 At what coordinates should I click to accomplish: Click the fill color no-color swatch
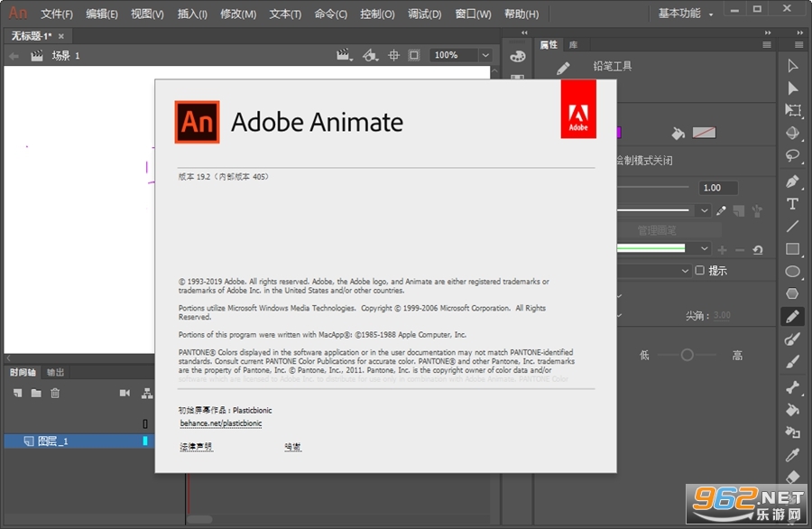tap(704, 133)
